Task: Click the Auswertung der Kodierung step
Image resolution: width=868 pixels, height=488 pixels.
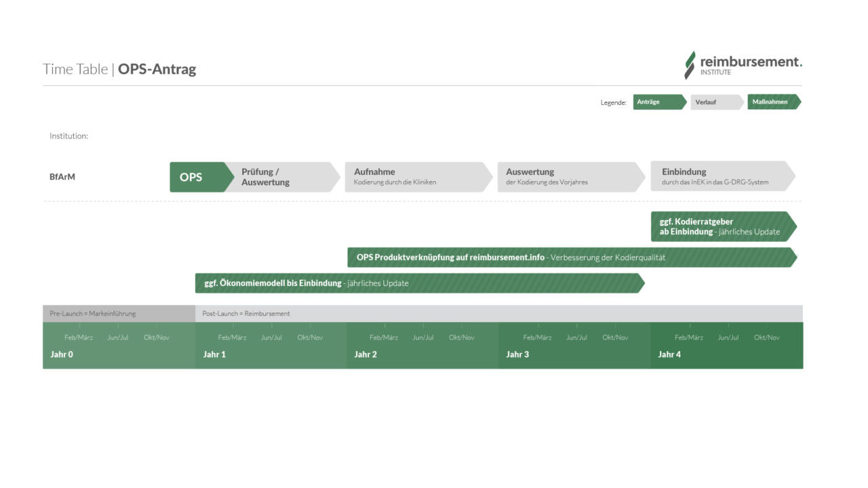Action: coord(570,177)
